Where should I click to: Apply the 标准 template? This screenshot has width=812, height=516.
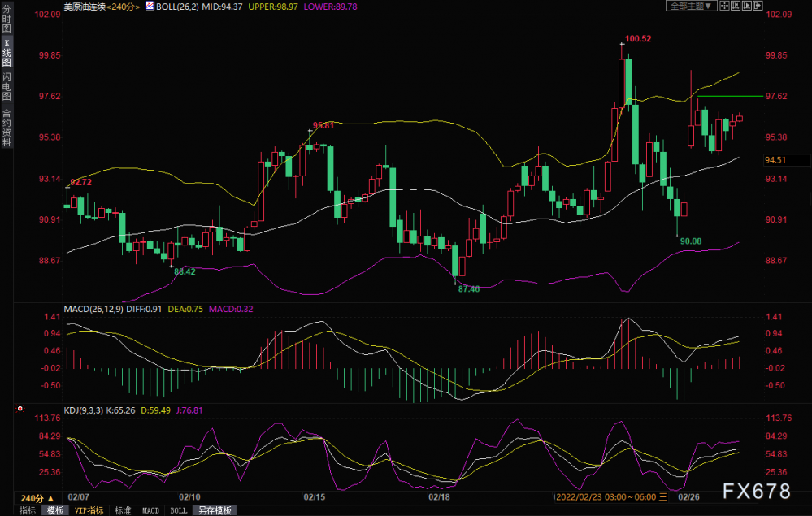point(123,511)
